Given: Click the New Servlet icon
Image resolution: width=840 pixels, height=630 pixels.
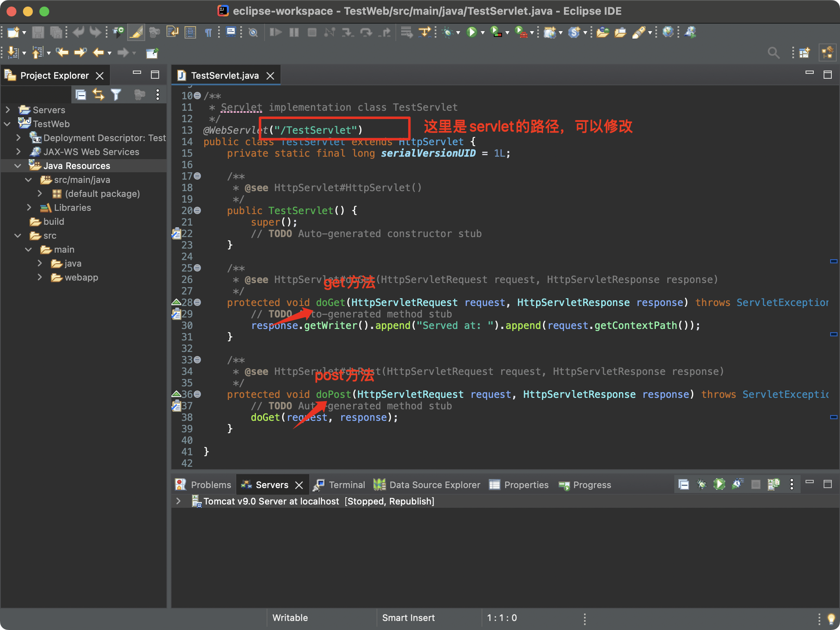Looking at the screenshot, I should pos(574,32).
